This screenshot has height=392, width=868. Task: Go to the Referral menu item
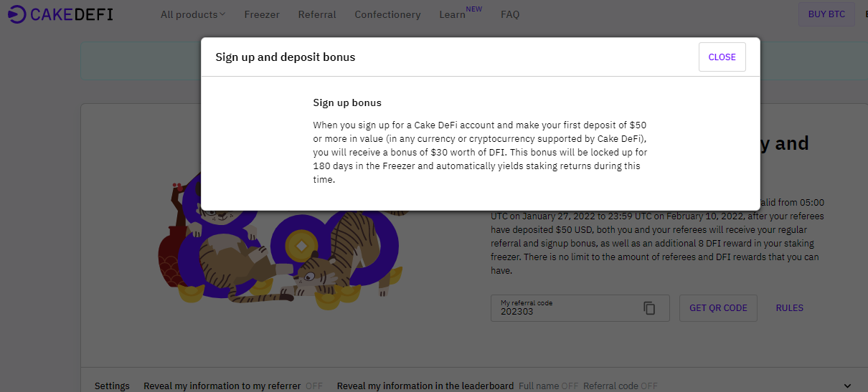[x=317, y=14]
